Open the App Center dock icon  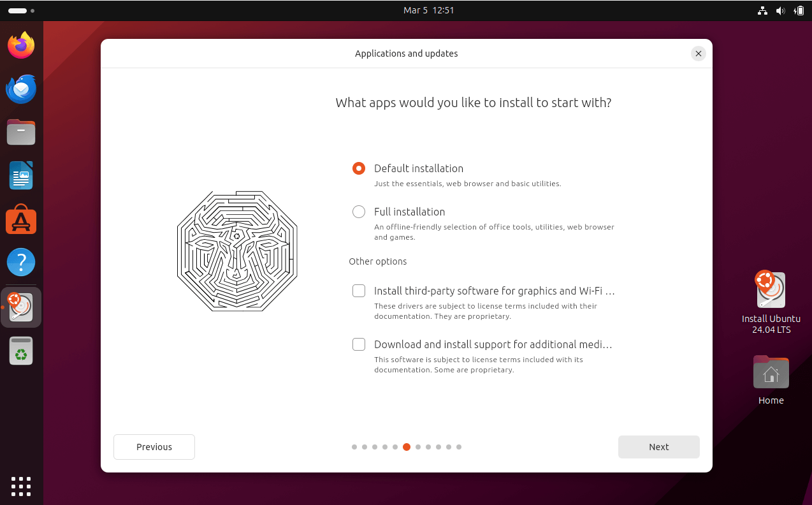click(21, 219)
